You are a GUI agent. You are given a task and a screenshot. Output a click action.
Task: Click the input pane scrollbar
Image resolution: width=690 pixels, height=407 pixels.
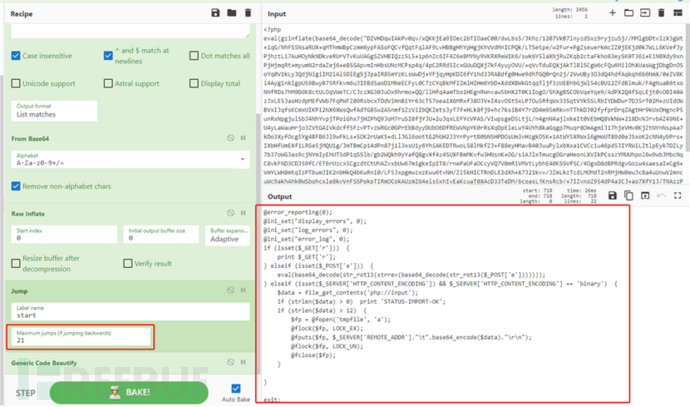[x=687, y=88]
